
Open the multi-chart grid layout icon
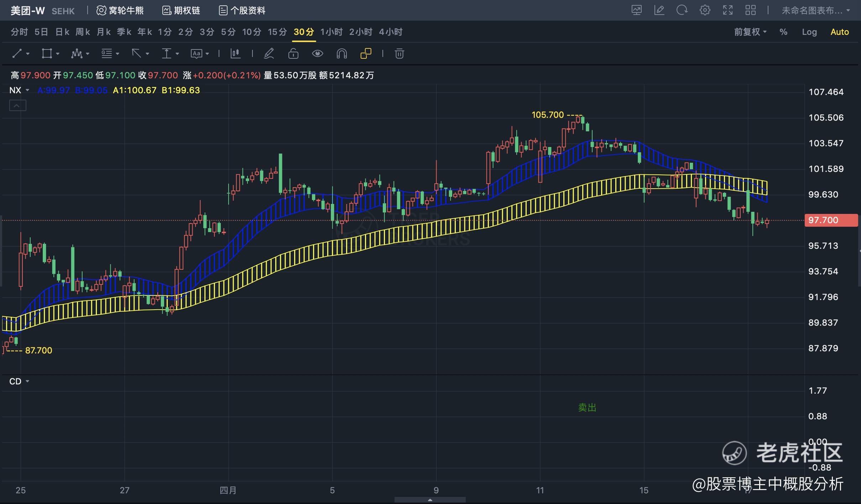[x=750, y=10]
